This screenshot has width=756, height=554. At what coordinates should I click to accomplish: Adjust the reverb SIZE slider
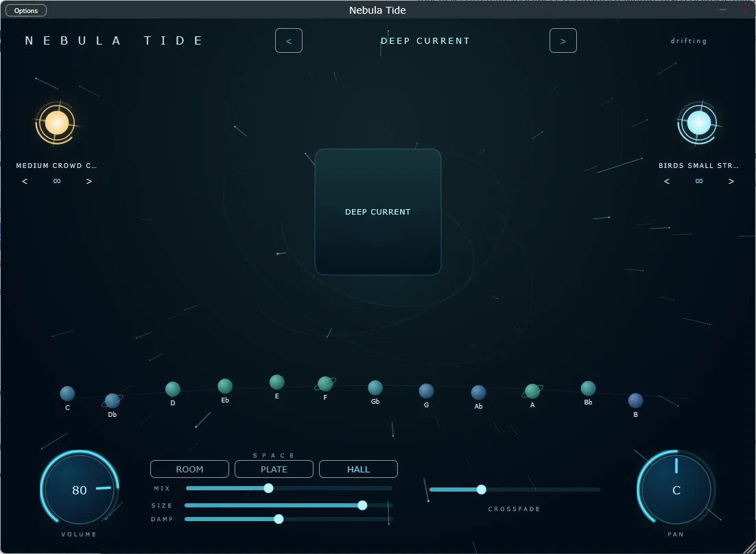click(x=289, y=505)
